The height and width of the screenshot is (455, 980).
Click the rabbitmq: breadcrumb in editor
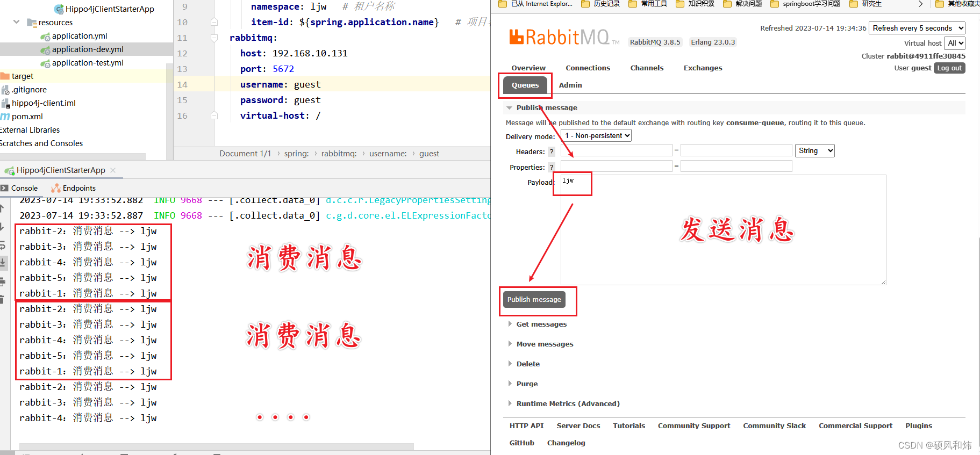(339, 154)
